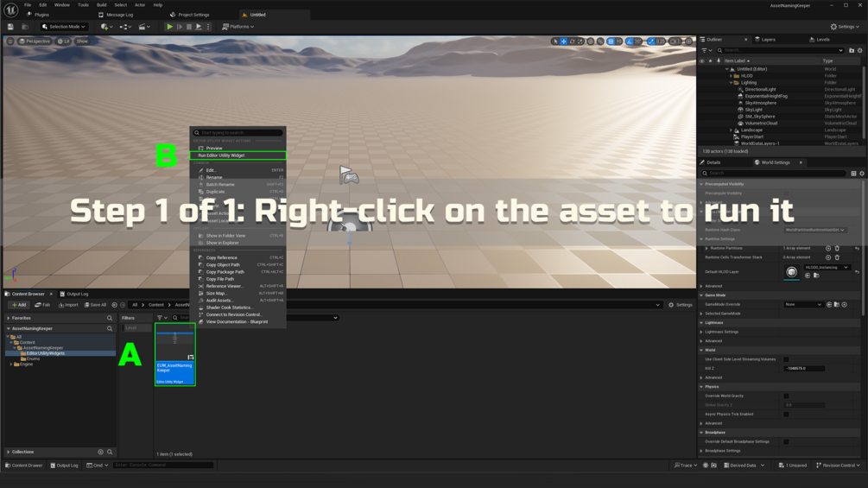Activate the scale gizmo tool in viewport

point(580,41)
